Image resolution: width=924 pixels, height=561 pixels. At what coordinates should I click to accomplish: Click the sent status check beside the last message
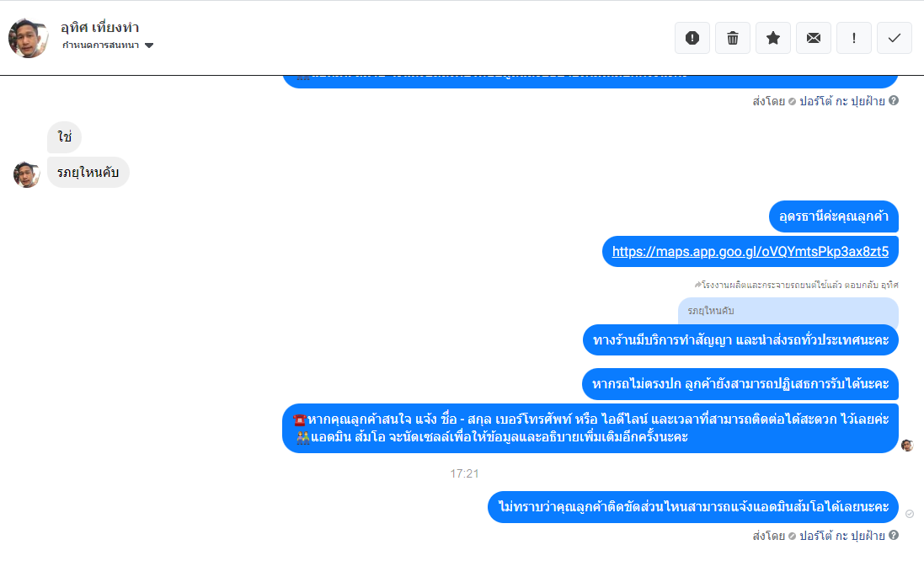pyautogui.click(x=910, y=514)
